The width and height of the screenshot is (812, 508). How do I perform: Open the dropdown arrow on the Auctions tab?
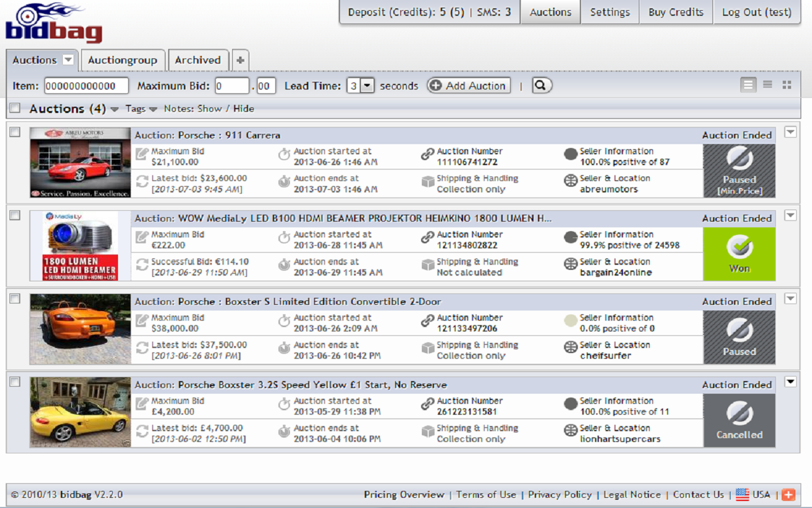point(68,60)
